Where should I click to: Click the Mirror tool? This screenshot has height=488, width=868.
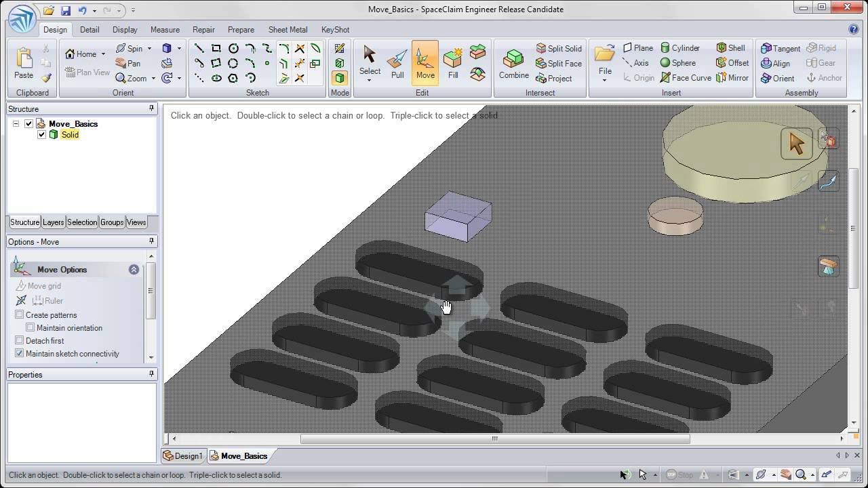click(x=732, y=78)
